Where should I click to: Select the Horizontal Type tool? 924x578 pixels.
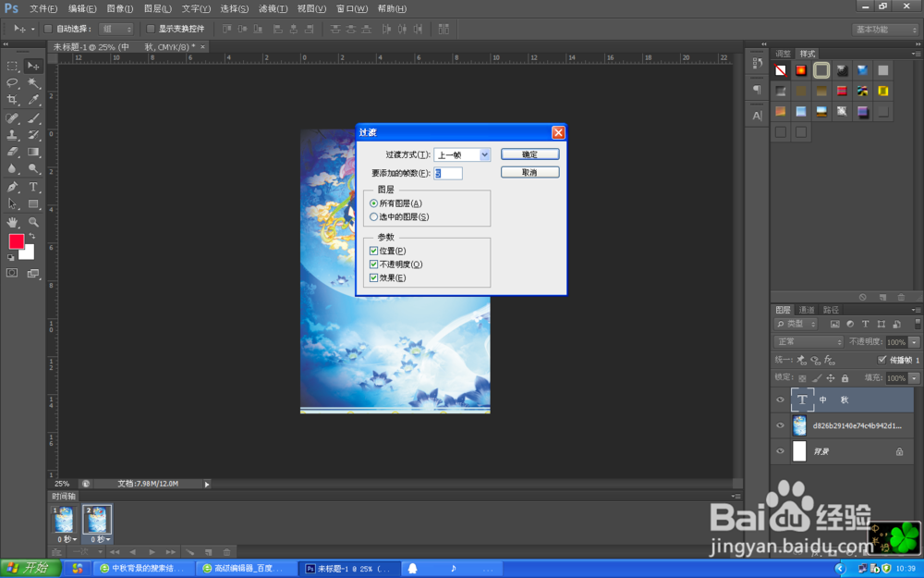[33, 187]
